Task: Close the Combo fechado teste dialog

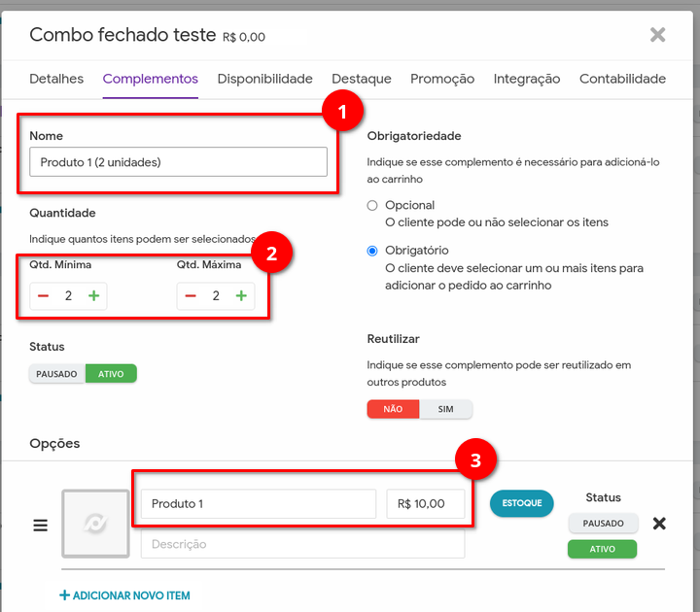Action: pos(657,35)
